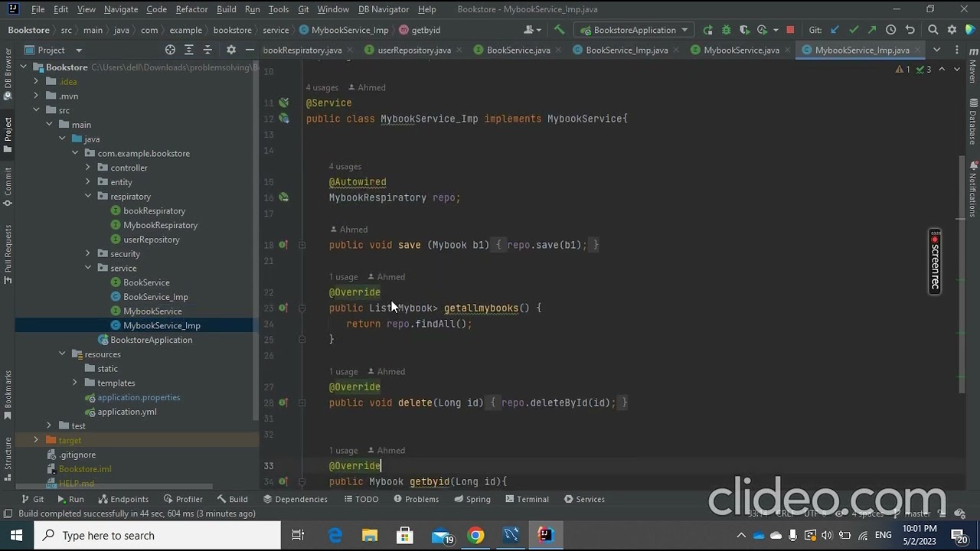Collapse the service folder
Image resolution: width=980 pixels, height=551 pixels.
tap(88, 268)
